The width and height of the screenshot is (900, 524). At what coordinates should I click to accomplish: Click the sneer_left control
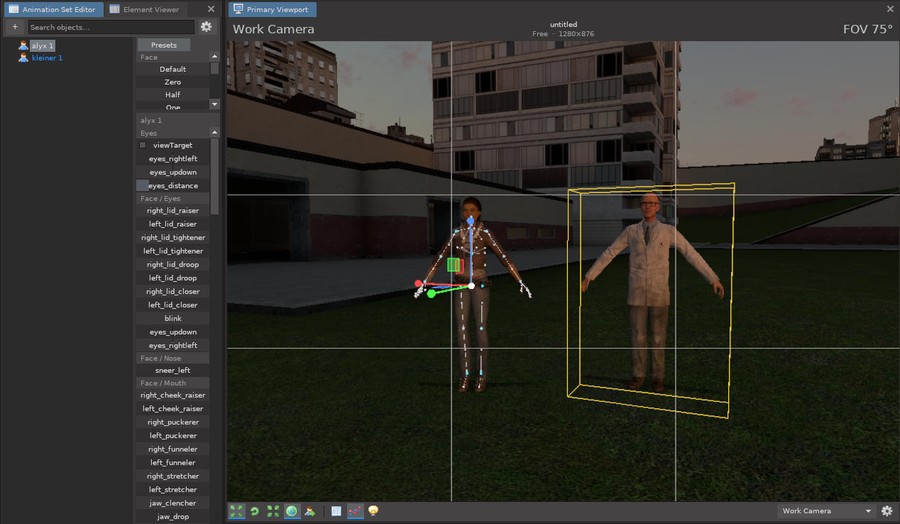(173, 370)
